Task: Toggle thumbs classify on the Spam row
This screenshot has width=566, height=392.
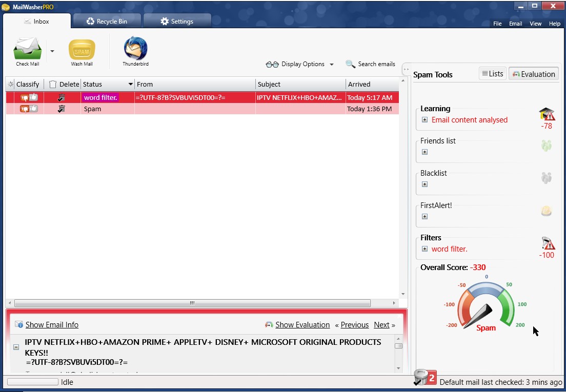Action: coord(29,109)
